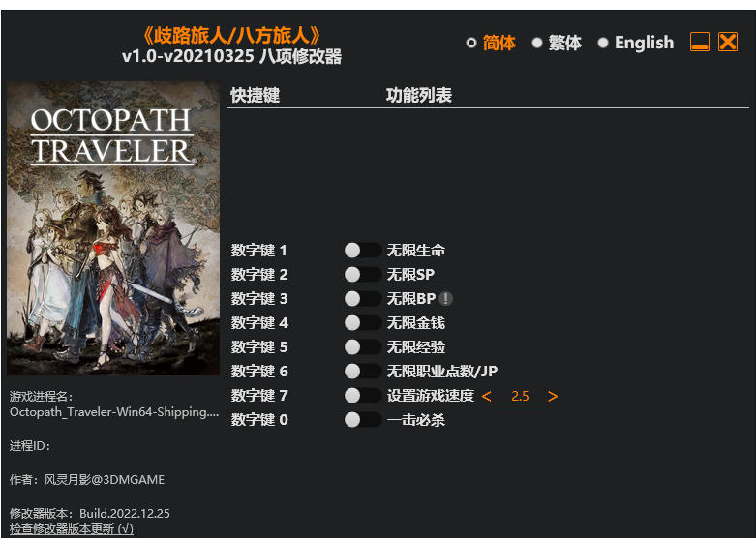Click the 数字键 2 hotkey label
Image resolution: width=756 pixels, height=538 pixels.
(x=259, y=274)
